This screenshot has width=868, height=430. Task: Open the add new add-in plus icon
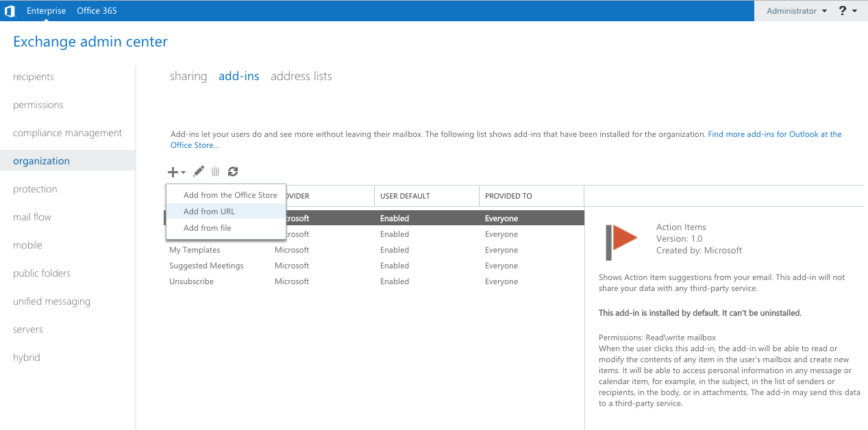point(173,172)
